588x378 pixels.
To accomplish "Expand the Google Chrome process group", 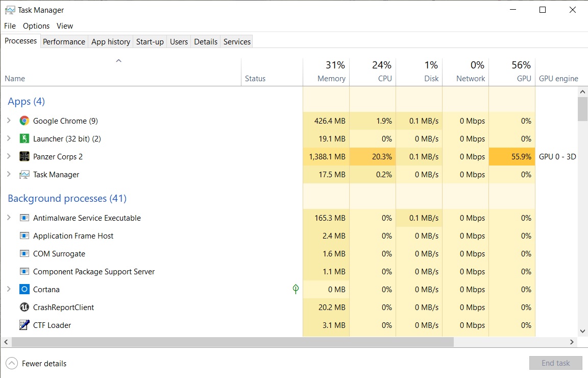I will tap(9, 121).
